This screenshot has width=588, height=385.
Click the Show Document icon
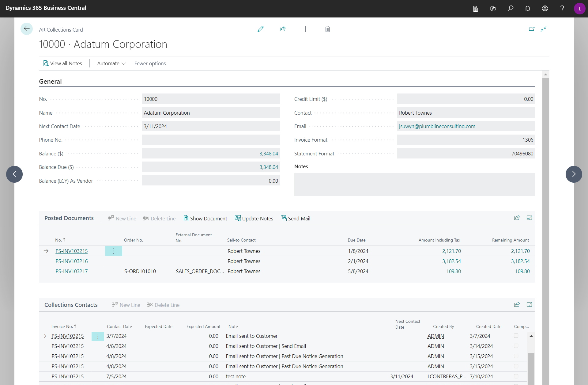click(185, 218)
